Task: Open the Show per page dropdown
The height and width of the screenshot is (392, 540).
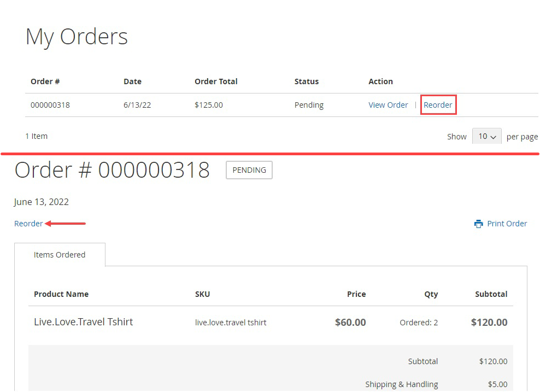Action: tap(486, 136)
